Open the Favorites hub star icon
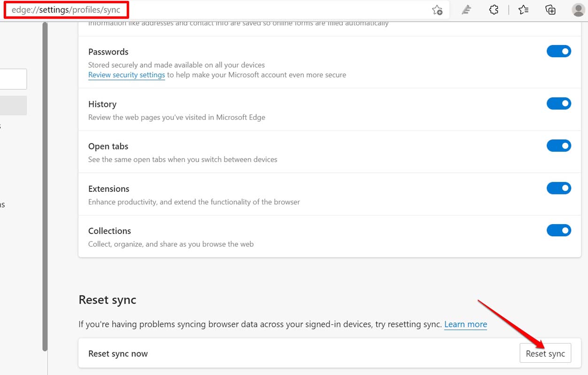The height and width of the screenshot is (375, 588). point(523,9)
